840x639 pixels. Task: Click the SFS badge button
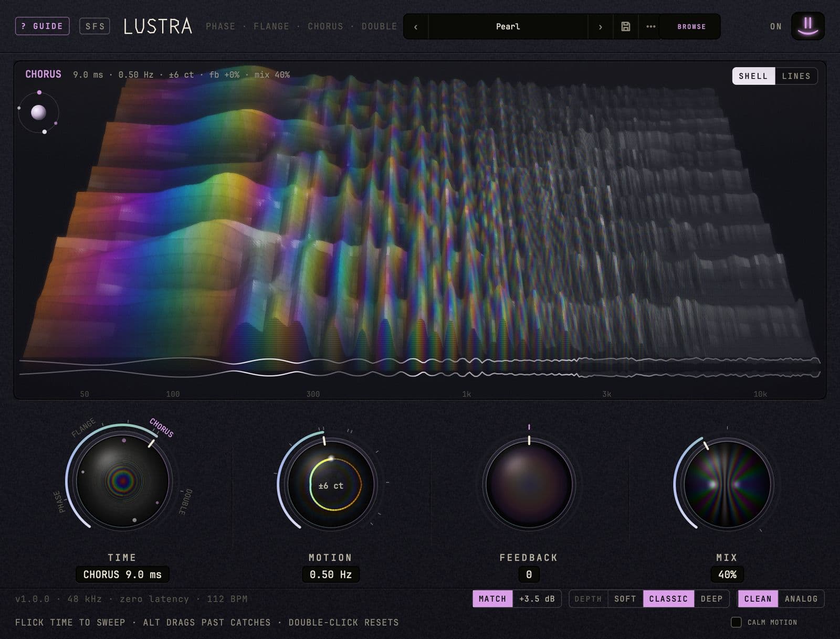(x=94, y=26)
